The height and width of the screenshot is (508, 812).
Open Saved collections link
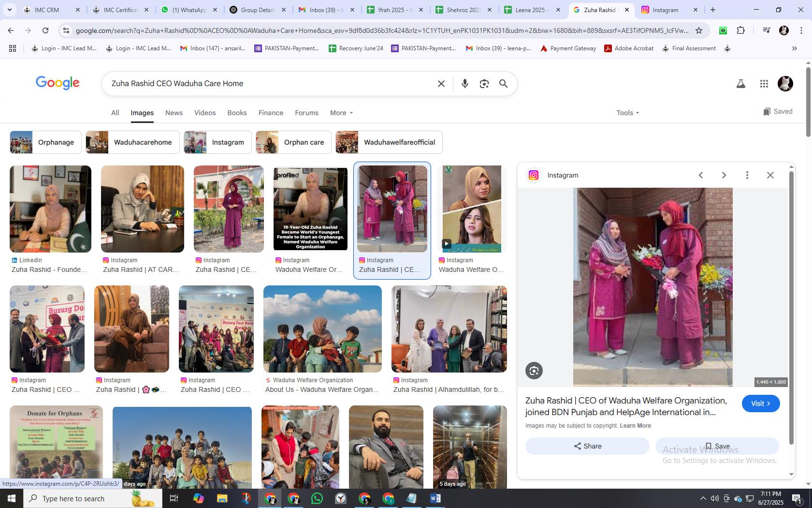point(778,112)
